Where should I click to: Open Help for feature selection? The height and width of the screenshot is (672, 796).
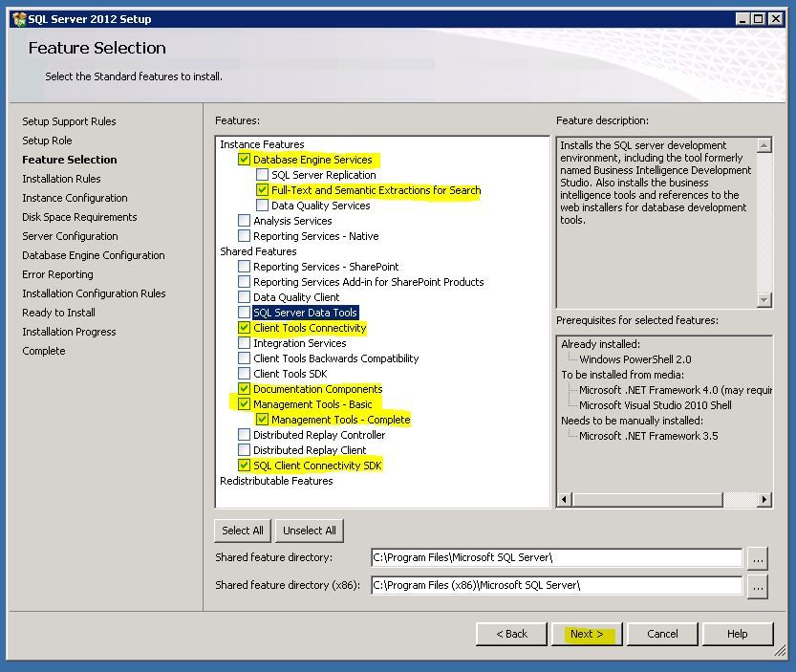coord(737,634)
